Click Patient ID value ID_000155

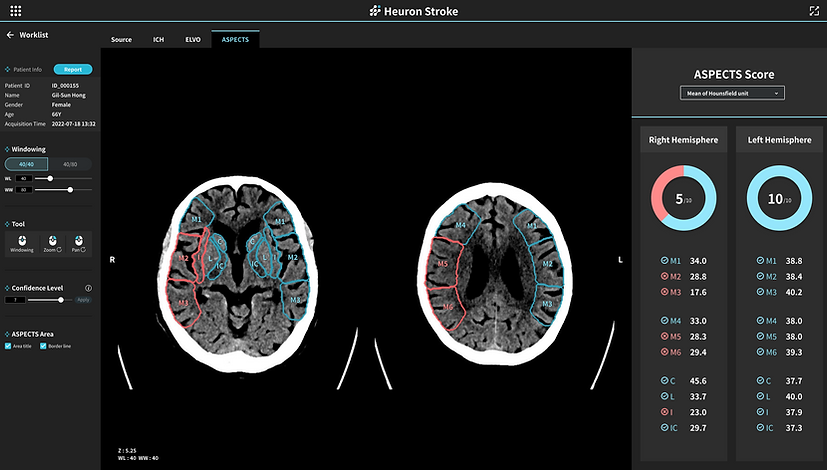[65, 85]
